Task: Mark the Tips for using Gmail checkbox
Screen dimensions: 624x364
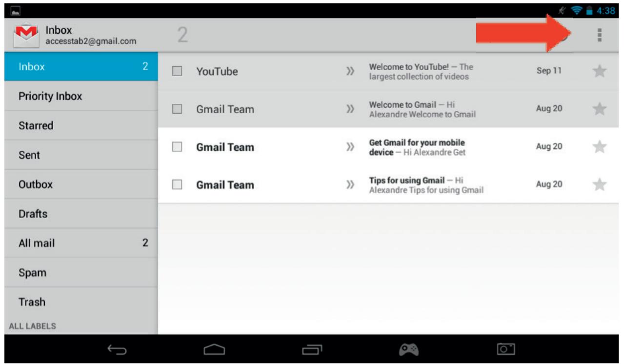Action: coord(177,184)
